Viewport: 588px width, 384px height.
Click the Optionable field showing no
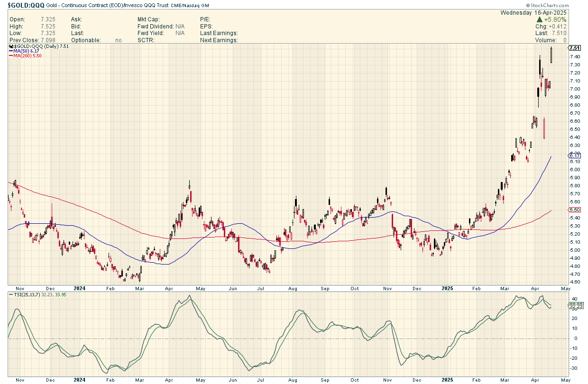pos(118,40)
